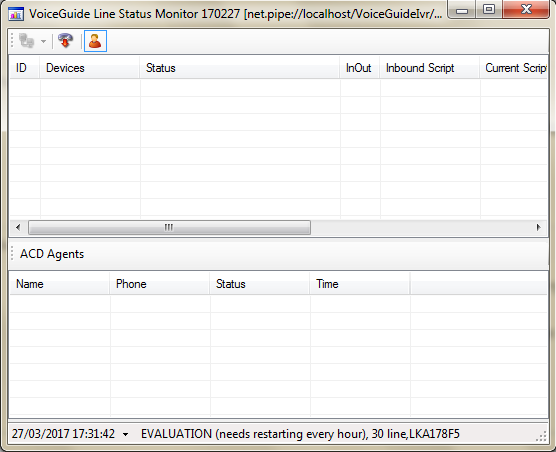Click the horizontal scrollbar thumb
The width and height of the screenshot is (556, 452).
pyautogui.click(x=169, y=227)
